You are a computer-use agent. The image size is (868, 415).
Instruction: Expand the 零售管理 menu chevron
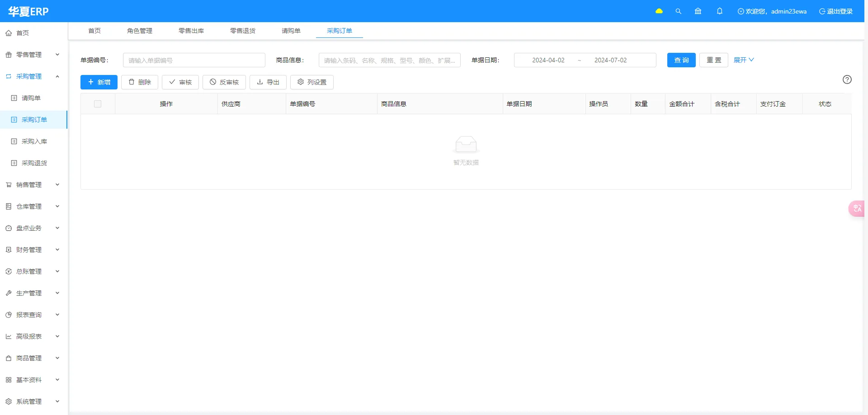pos(57,55)
